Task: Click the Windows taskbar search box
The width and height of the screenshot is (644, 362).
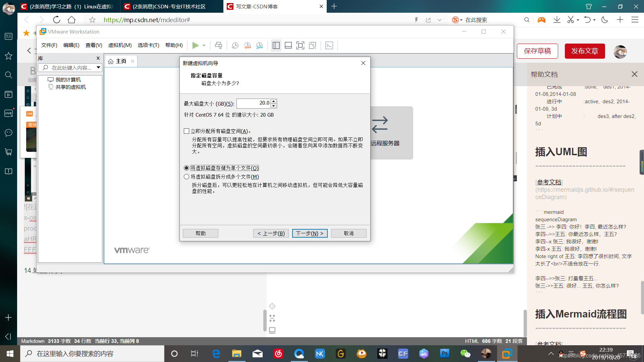Action: pyautogui.click(x=92, y=354)
